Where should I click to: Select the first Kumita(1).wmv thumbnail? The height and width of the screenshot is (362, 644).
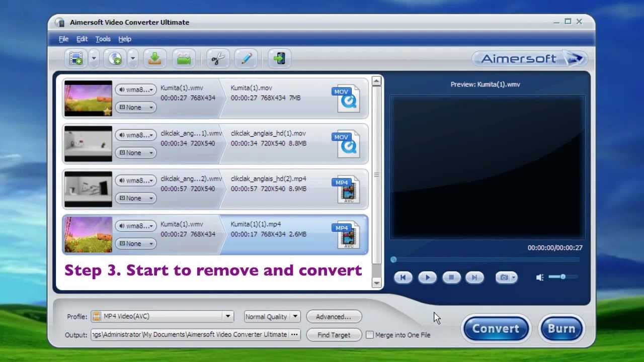tap(88, 99)
